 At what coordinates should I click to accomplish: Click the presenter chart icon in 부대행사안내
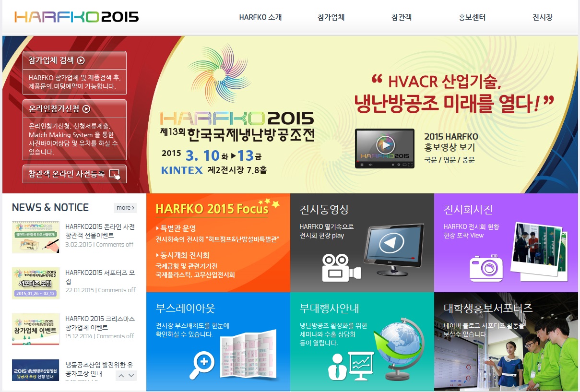(x=352, y=366)
